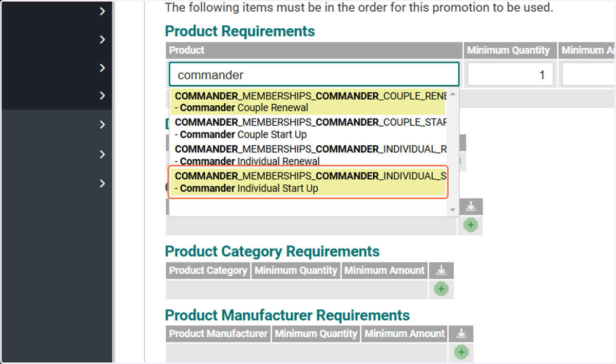Expand the seventh sidebar chevron item
The image size is (616, 364).
pyautogui.click(x=103, y=183)
